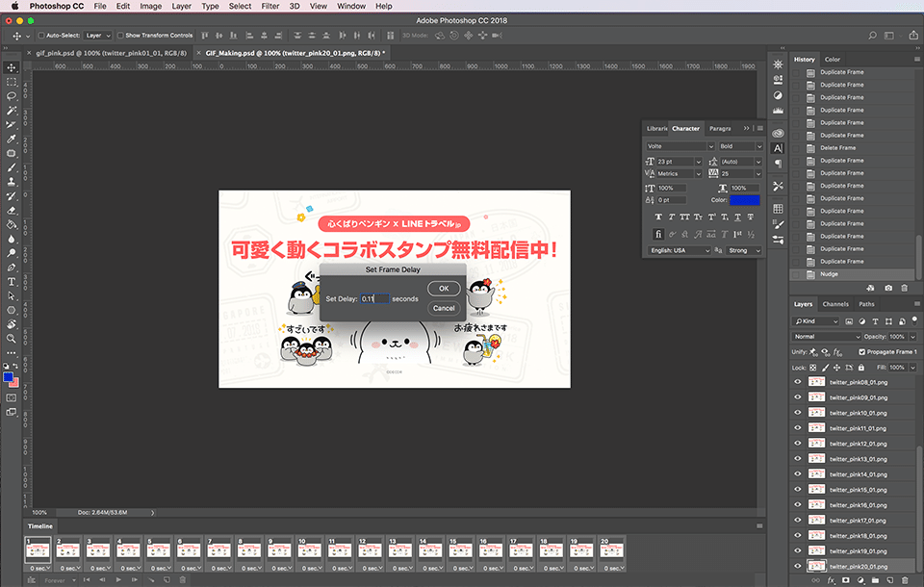Switch to the gif_pink.psd document tab
This screenshot has height=587, width=924.
[112, 53]
